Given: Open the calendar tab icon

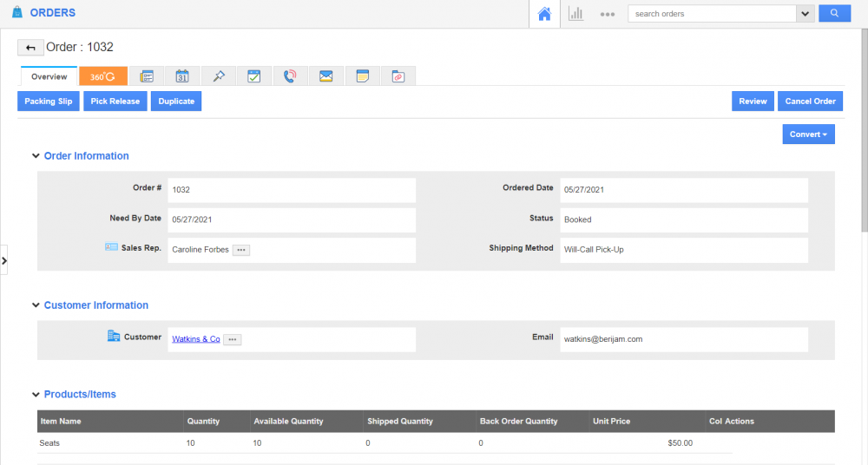Looking at the screenshot, I should click(x=182, y=76).
